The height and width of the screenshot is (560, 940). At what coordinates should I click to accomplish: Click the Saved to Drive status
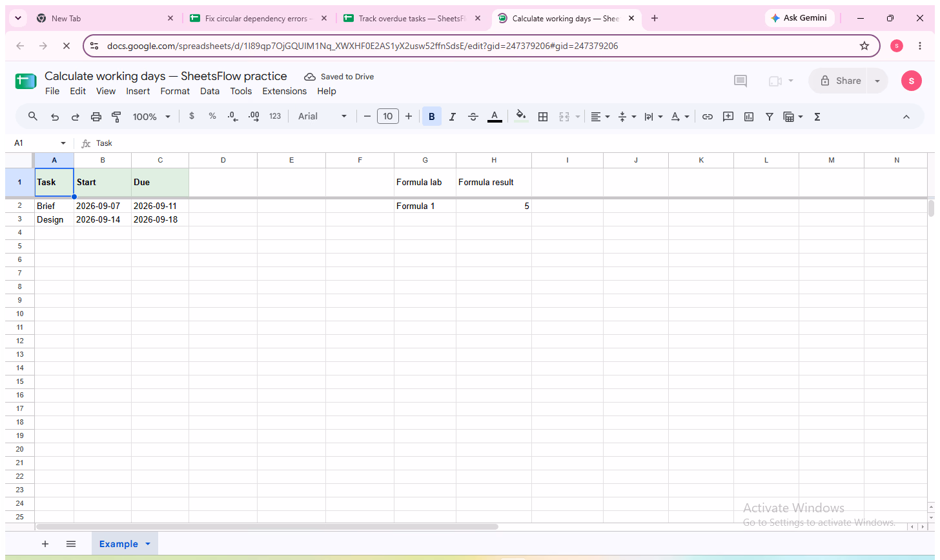(x=339, y=77)
